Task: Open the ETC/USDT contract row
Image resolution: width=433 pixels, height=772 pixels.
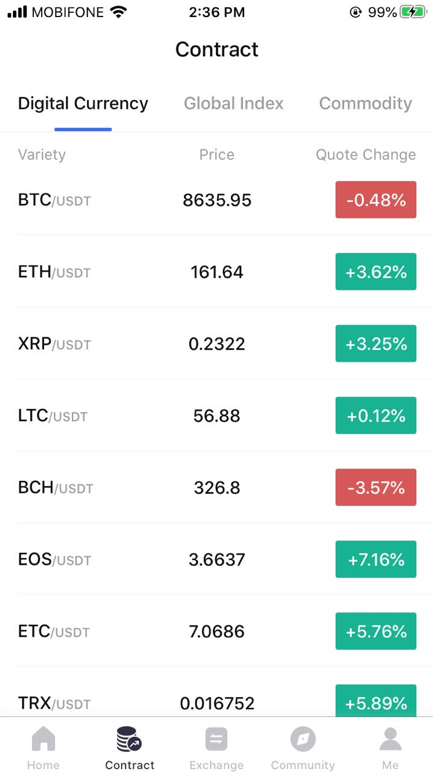Action: (x=217, y=631)
